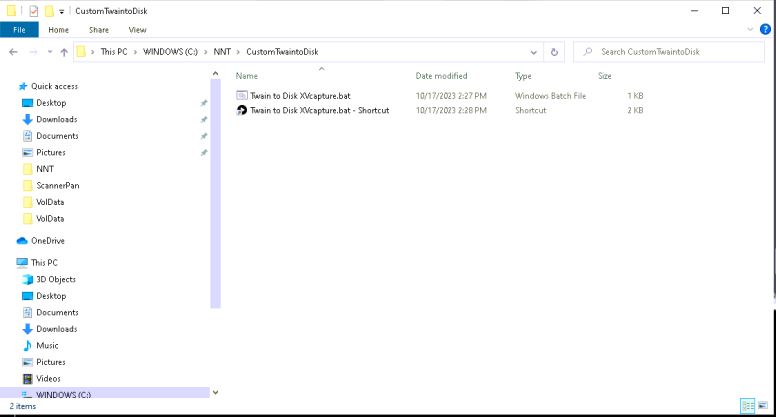
Task: Expand the address bar history dropdown
Action: pos(534,52)
